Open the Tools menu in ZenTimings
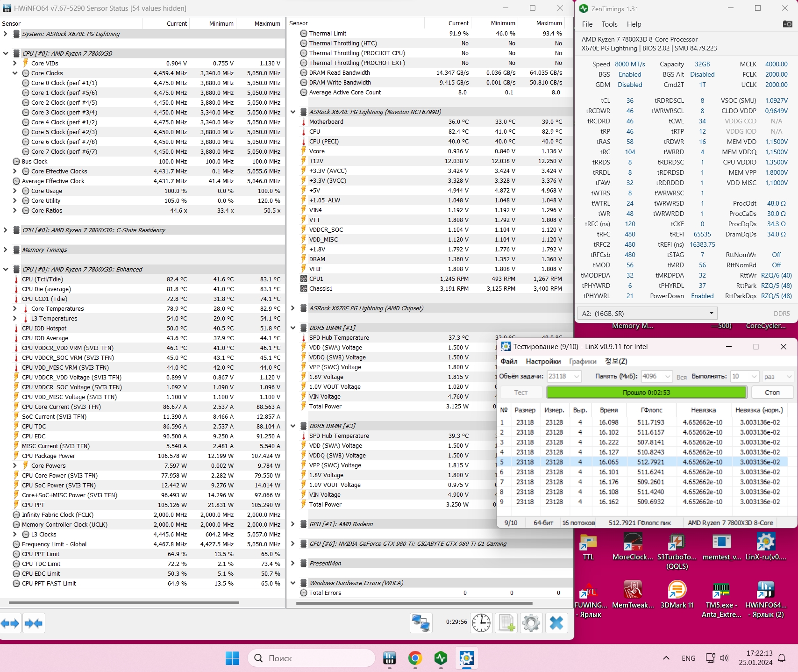 tap(609, 24)
